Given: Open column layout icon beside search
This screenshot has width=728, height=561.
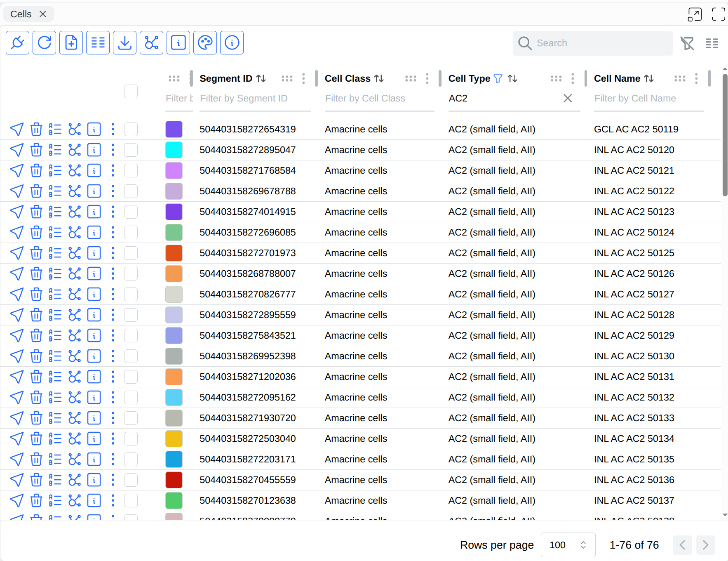Looking at the screenshot, I should coord(712,43).
